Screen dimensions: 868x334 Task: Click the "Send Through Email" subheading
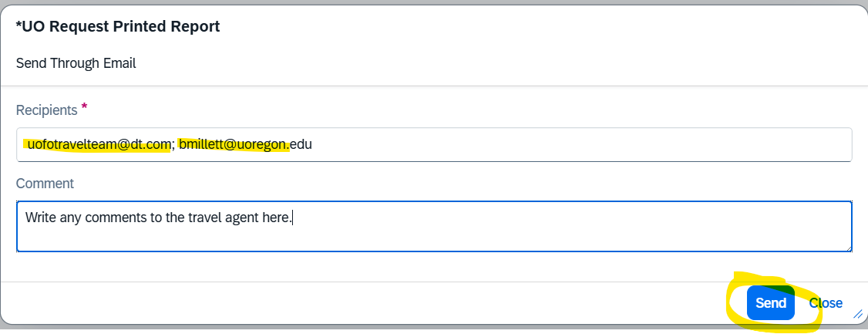(76, 63)
